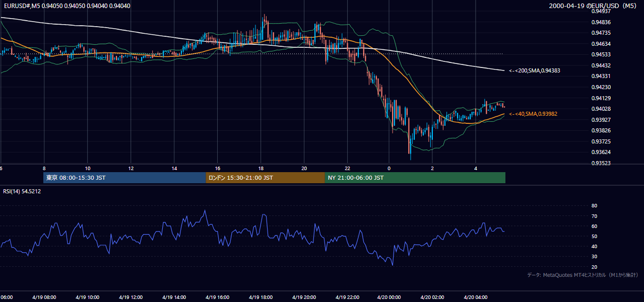Click the RSI(14) 54.5212 indicator label
The width and height of the screenshot is (644, 302).
(x=22, y=191)
